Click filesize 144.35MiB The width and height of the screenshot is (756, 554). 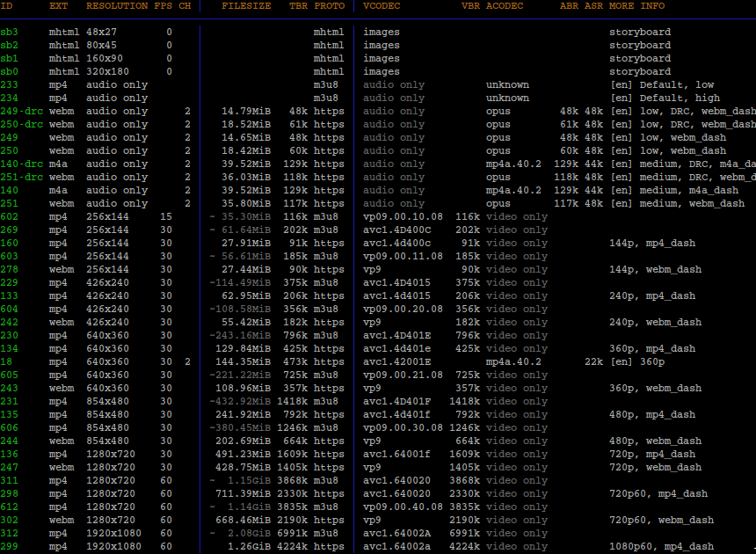(x=243, y=361)
